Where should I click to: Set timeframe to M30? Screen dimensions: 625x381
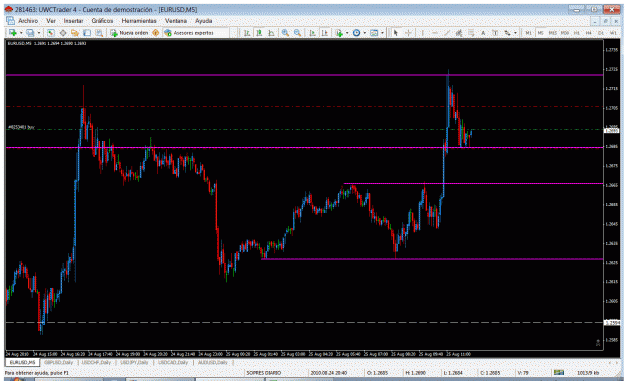565,33
